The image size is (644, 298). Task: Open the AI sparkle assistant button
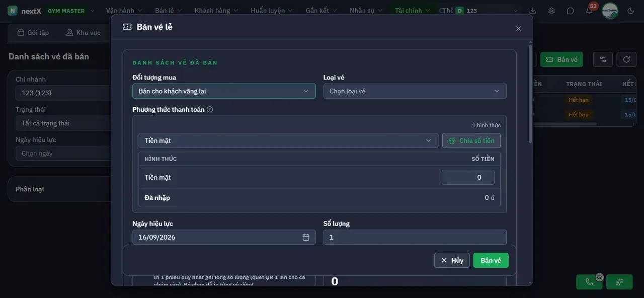[x=619, y=282]
